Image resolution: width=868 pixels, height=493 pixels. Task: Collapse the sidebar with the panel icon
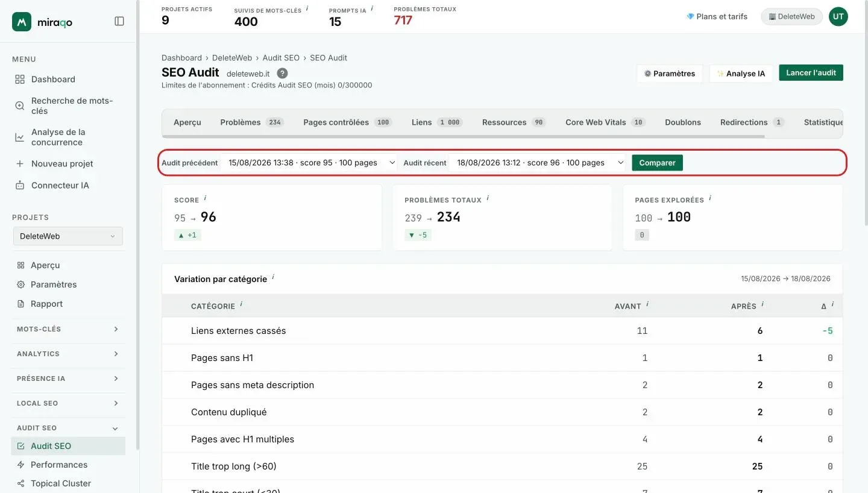(119, 21)
